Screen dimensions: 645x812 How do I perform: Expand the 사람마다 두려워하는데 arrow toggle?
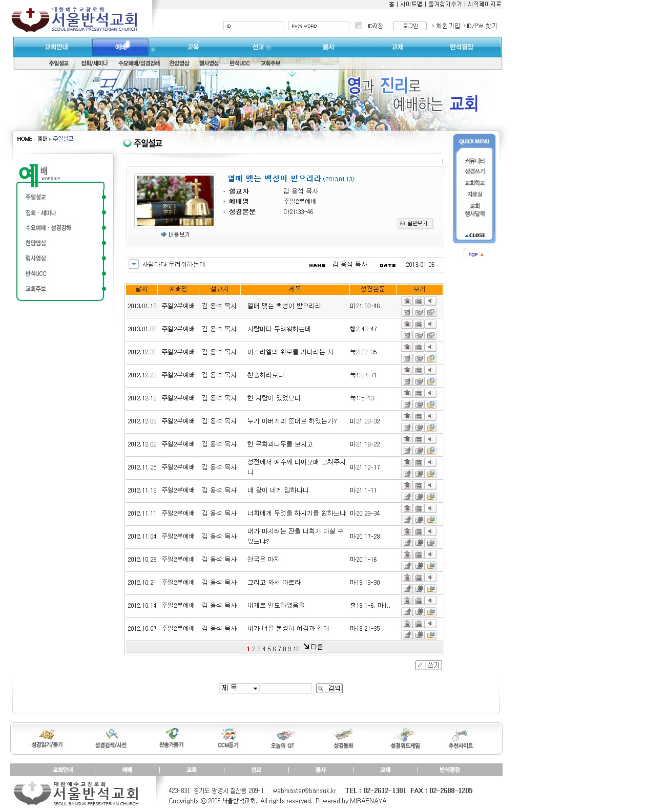click(x=134, y=264)
